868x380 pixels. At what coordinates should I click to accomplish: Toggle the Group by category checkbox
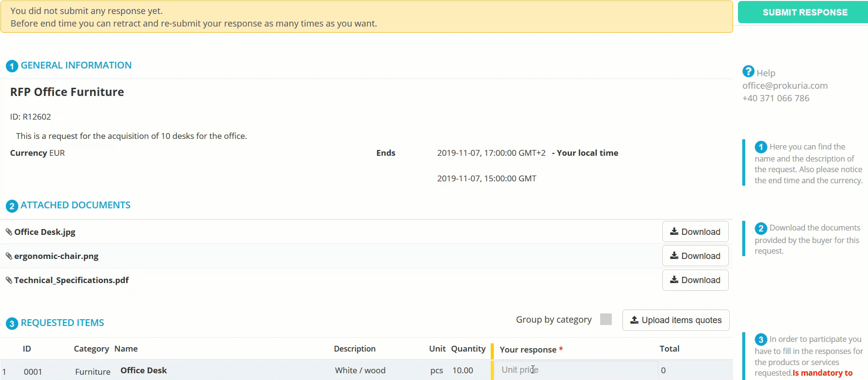[606, 319]
